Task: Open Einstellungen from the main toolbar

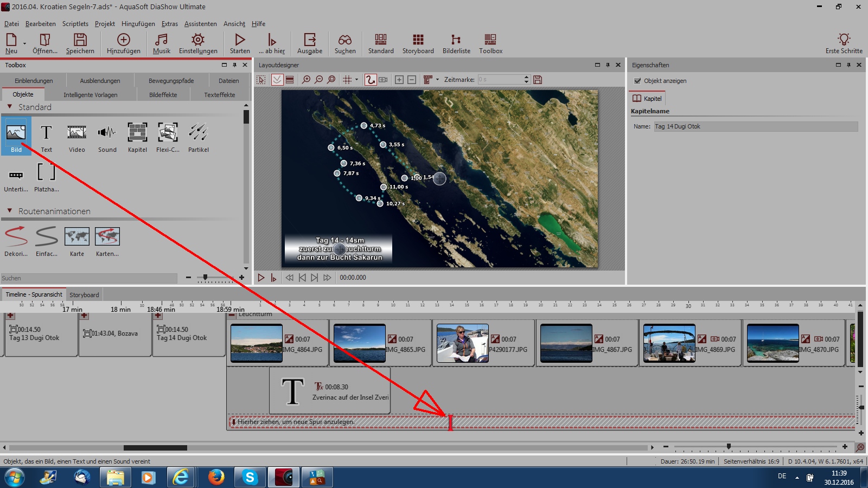Action: [198, 43]
